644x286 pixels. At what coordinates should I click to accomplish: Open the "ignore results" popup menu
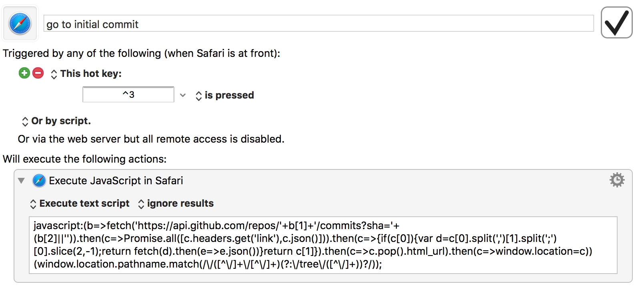[176, 203]
